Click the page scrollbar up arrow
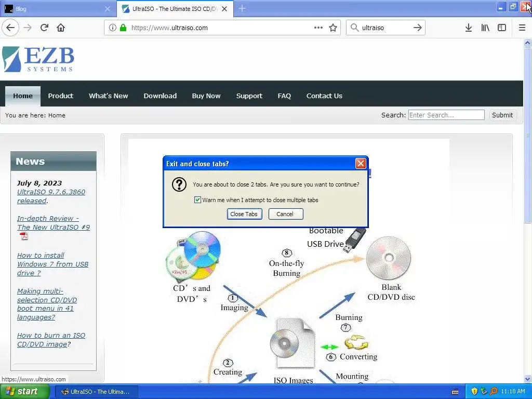The height and width of the screenshot is (399, 532). (x=527, y=43)
